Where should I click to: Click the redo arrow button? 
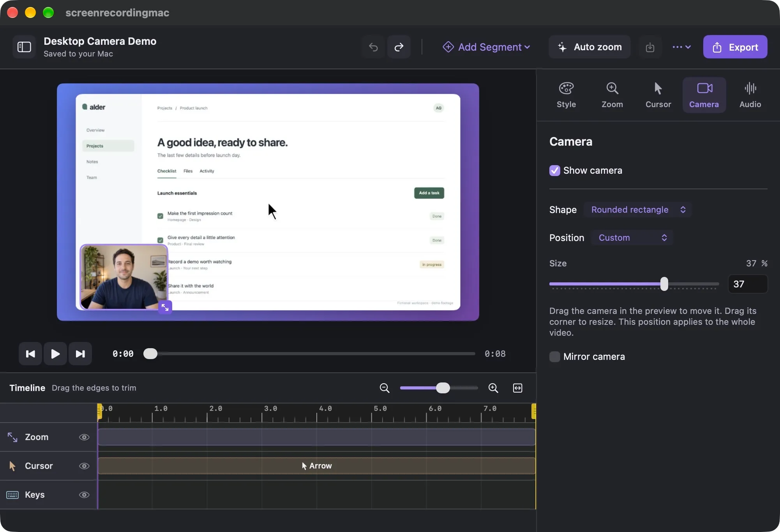pyautogui.click(x=399, y=47)
